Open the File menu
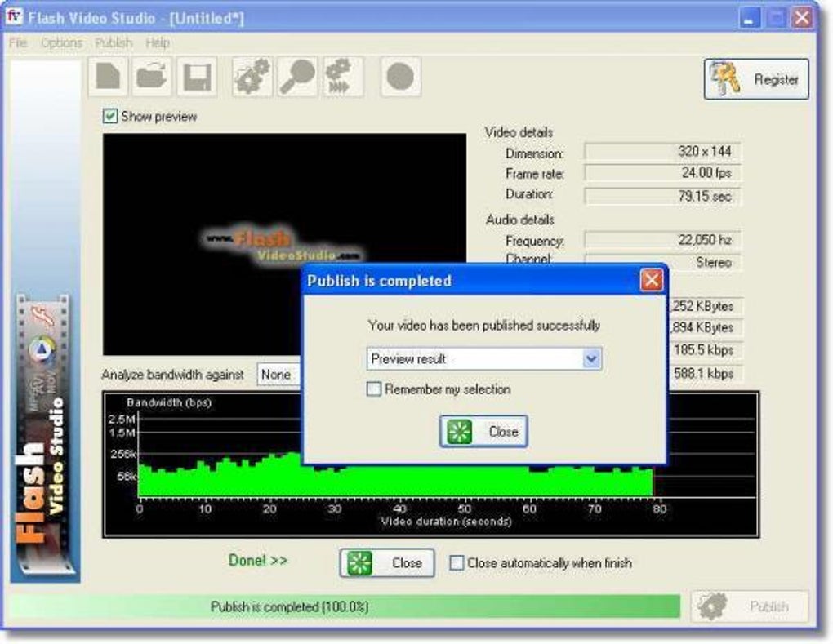This screenshot has height=644, width=833. [18, 42]
